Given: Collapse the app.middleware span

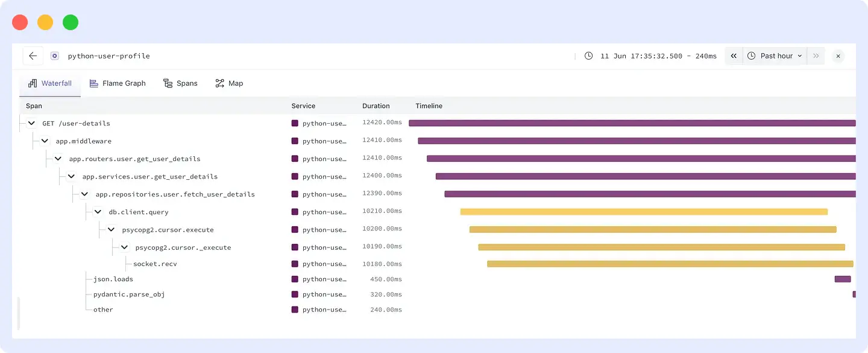Looking at the screenshot, I should point(45,141).
